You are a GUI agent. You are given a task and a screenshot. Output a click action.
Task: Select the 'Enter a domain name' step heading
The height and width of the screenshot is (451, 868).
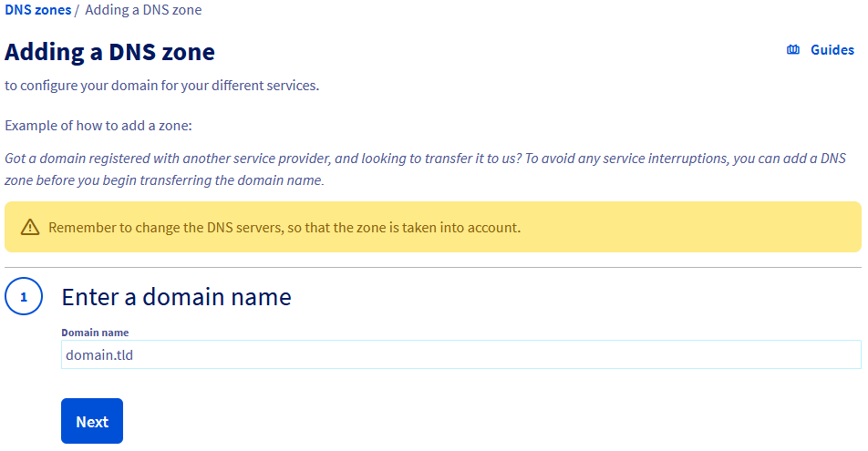point(176,296)
